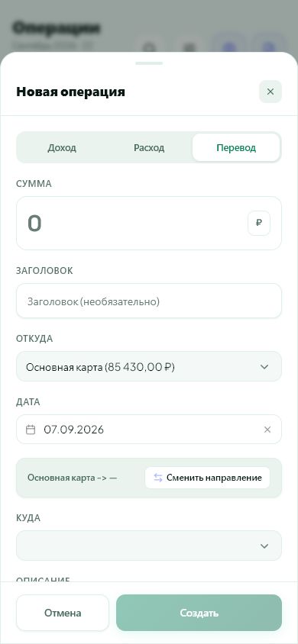This screenshot has width=298, height=644.
Task: Expand the empty Куда dropdown
Action: [149, 546]
